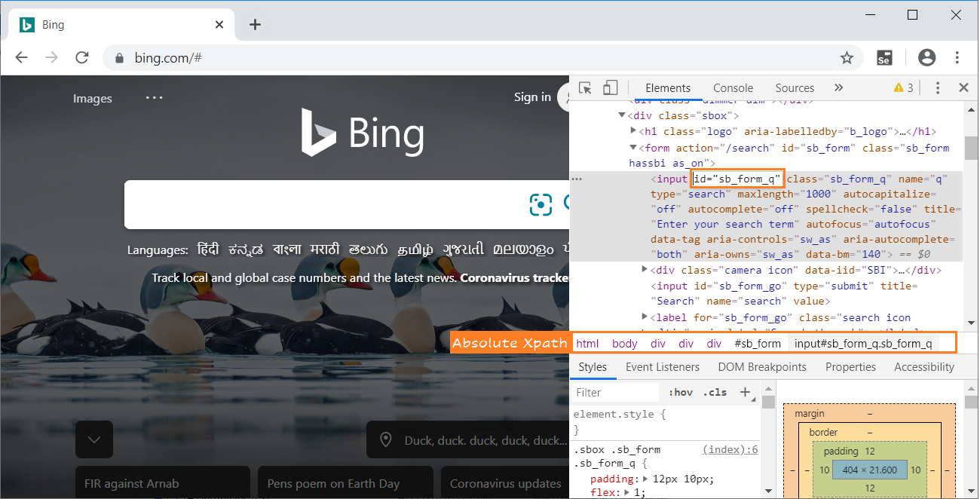Toggle the :hov element state panel

tap(681, 392)
